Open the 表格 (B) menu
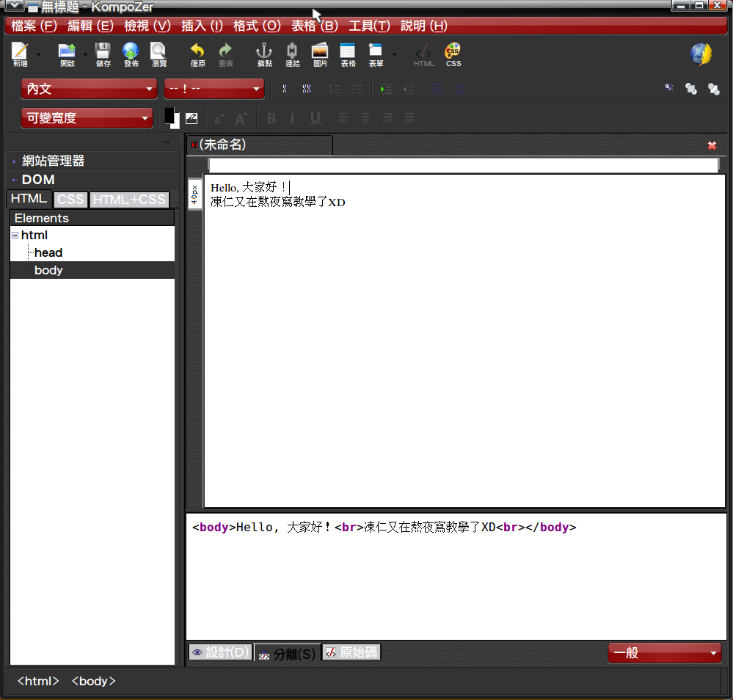This screenshot has height=700, width=733. (x=315, y=26)
